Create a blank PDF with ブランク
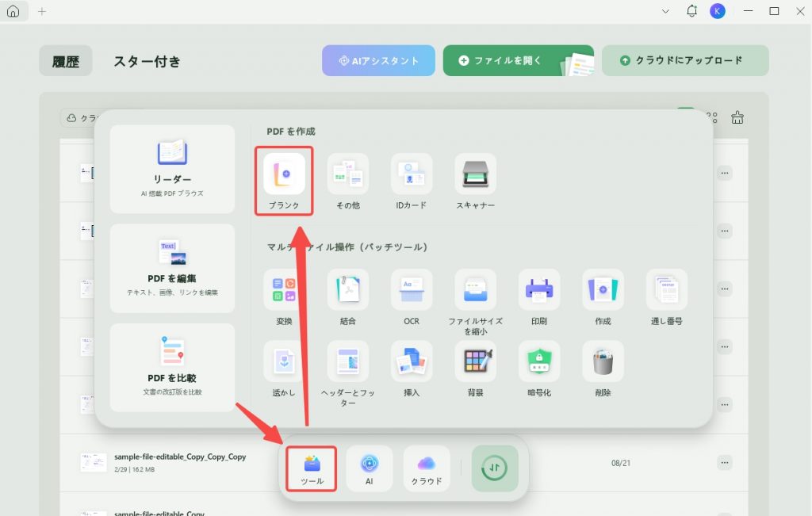Viewport: 812px width, 516px height. click(x=284, y=182)
